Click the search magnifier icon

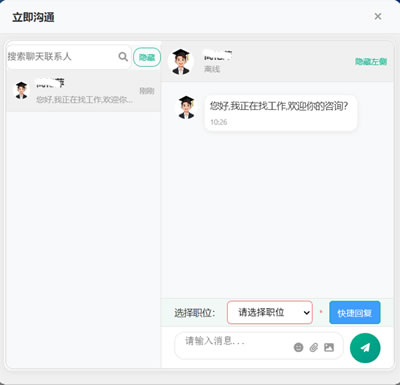tap(123, 57)
